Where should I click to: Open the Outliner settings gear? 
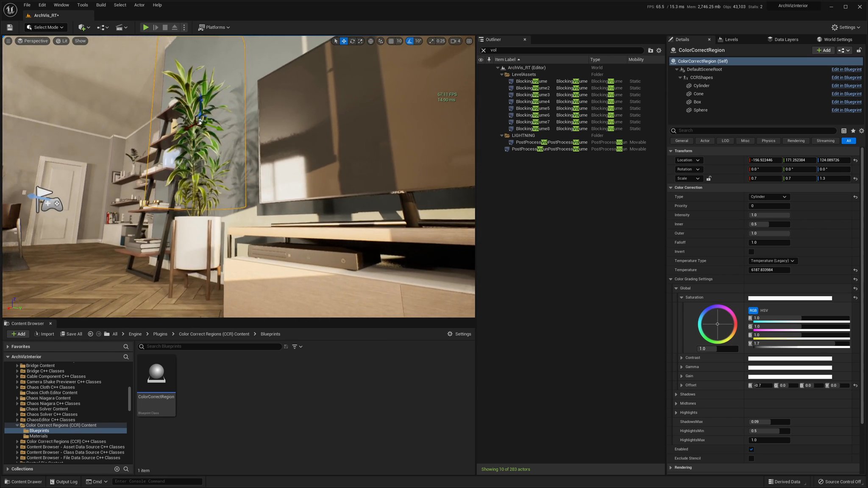click(x=659, y=50)
